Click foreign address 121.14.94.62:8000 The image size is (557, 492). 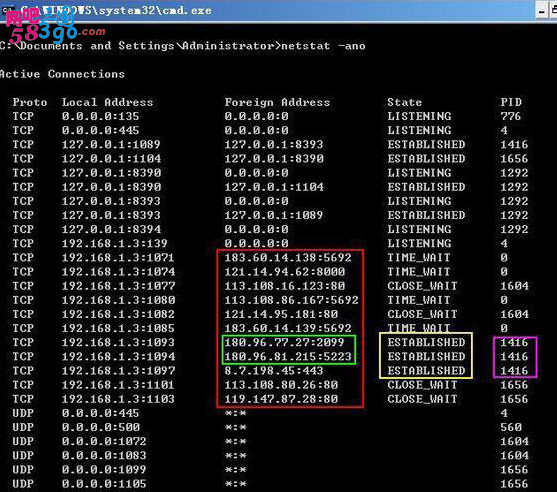click(x=285, y=271)
